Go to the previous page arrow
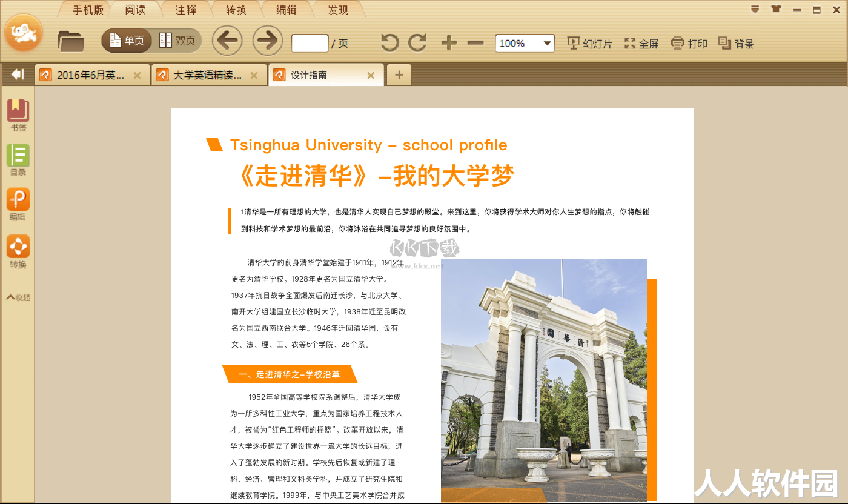The image size is (848, 504). [x=227, y=41]
